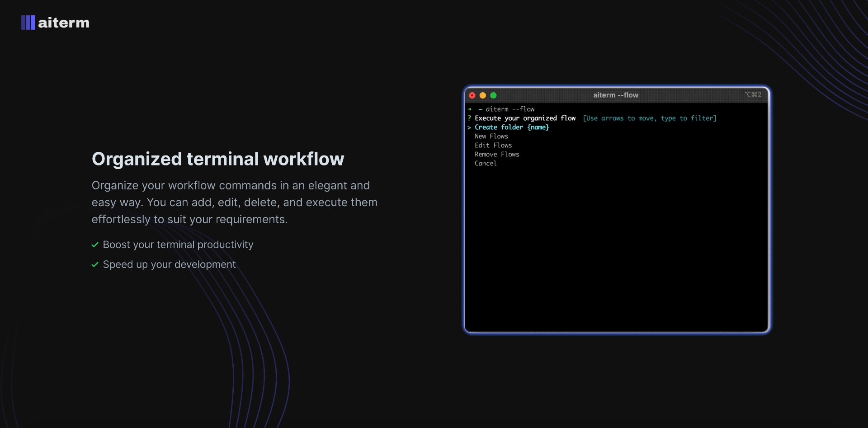The height and width of the screenshot is (428, 868).
Task: Click the Organized terminal workflow heading
Action: [x=218, y=159]
